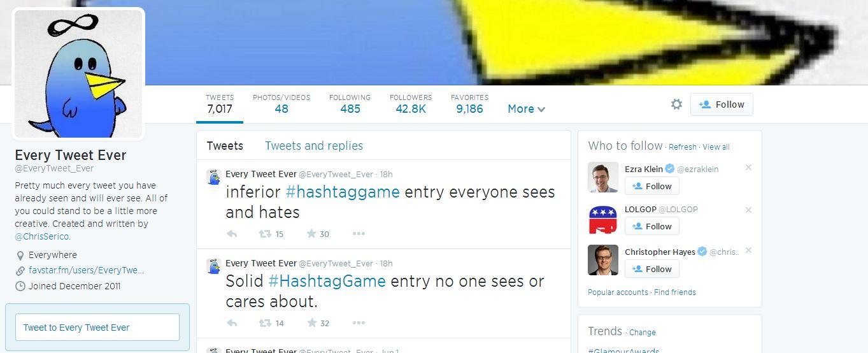
Task: Expand the More dropdown in profile stats
Action: point(526,109)
